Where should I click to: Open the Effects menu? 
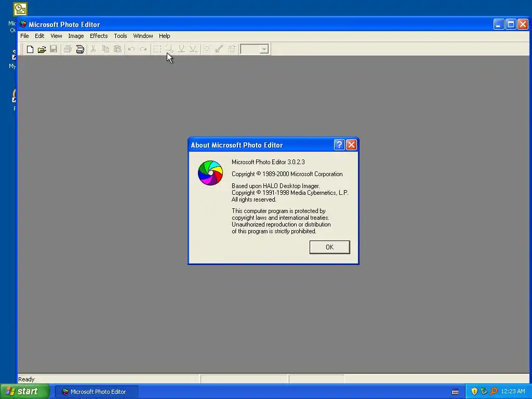[99, 36]
